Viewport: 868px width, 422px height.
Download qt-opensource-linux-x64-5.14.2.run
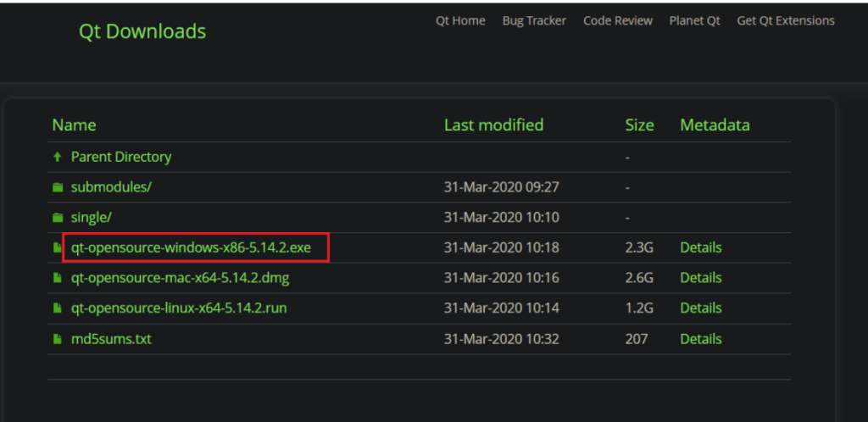[x=179, y=308]
